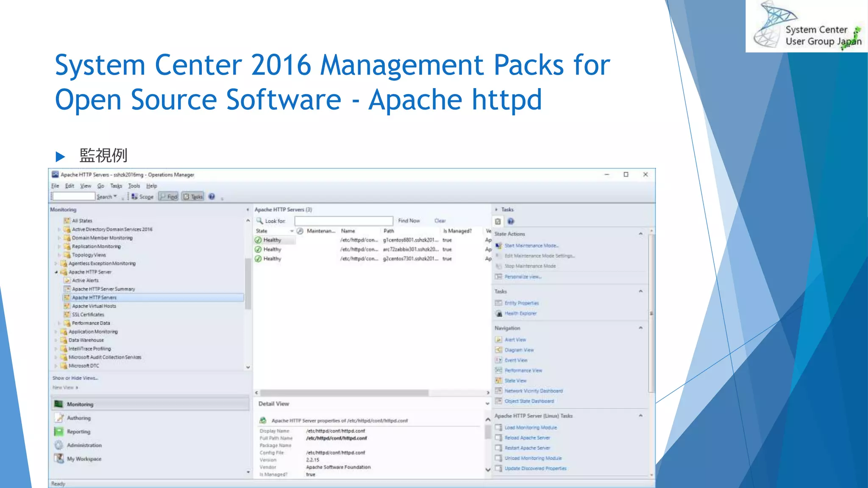Click Clear link in search bar
Image resolution: width=868 pixels, height=488 pixels.
[x=440, y=221]
